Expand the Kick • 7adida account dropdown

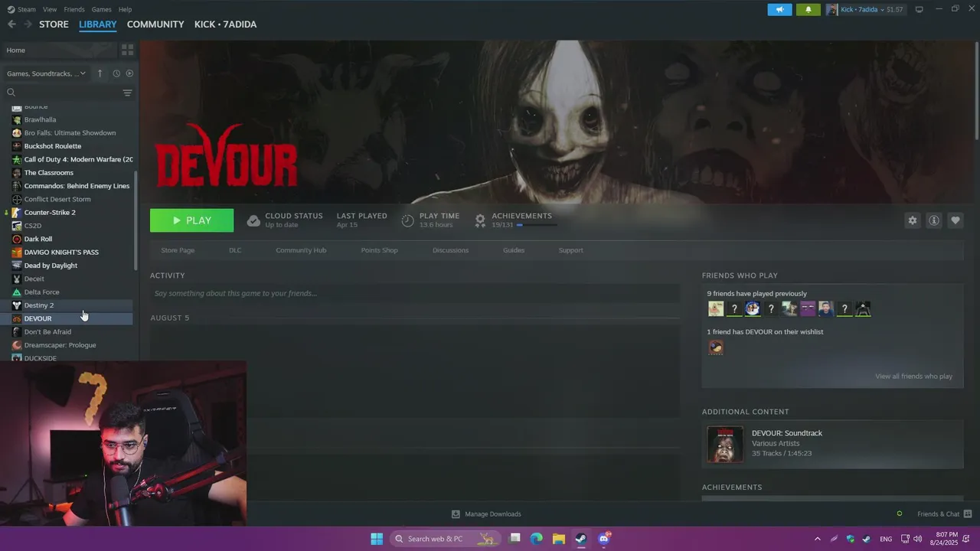pyautogui.click(x=865, y=9)
